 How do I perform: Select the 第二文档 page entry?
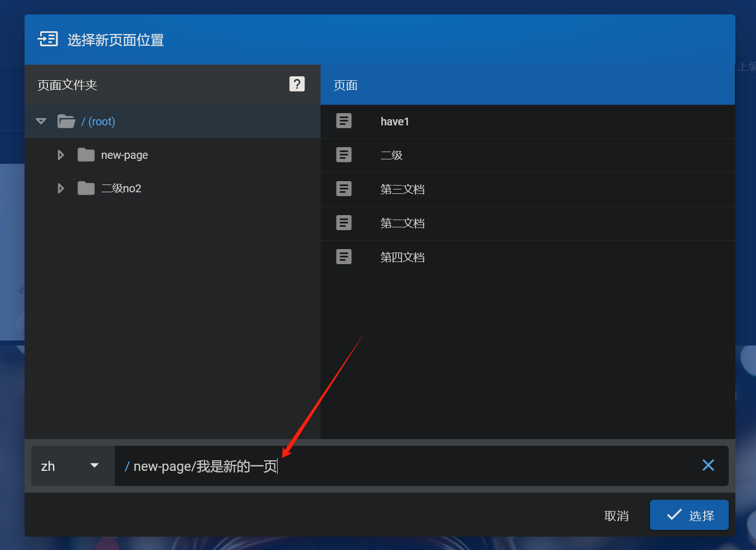click(x=403, y=223)
